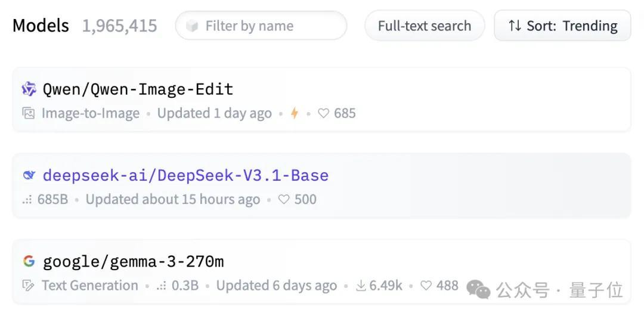Click the heart icon beside 685
Image resolution: width=644 pixels, height=316 pixels.
pyautogui.click(x=324, y=113)
